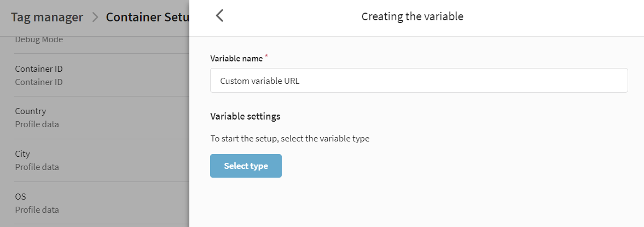The width and height of the screenshot is (644, 227).
Task: Click the 'To start the setup' hint text
Action: coord(289,139)
